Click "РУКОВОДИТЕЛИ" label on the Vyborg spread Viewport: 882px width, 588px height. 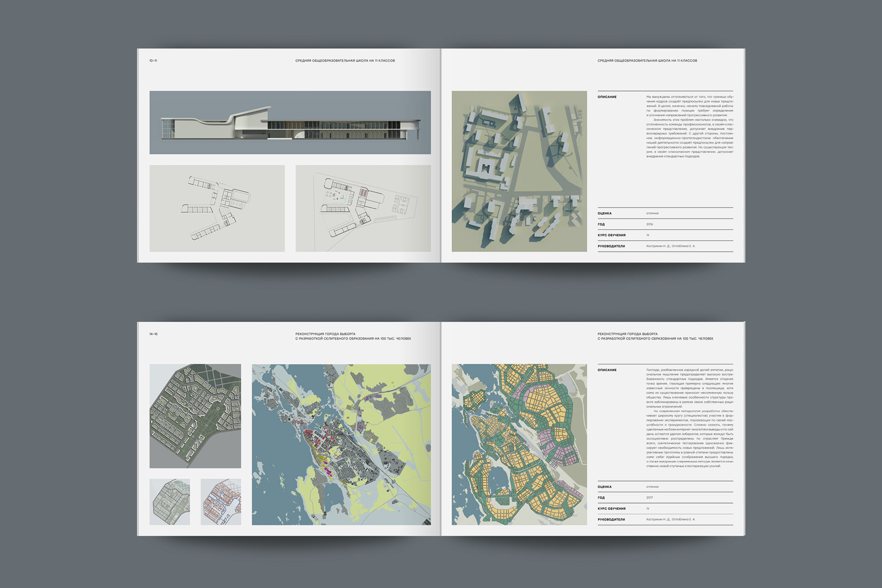tap(611, 520)
